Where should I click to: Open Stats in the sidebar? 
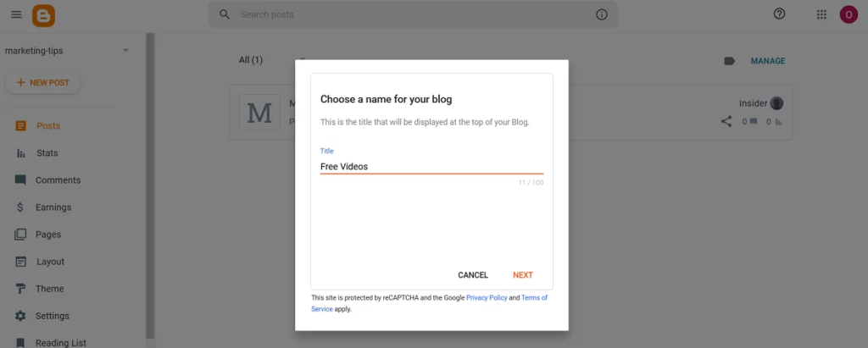click(47, 153)
